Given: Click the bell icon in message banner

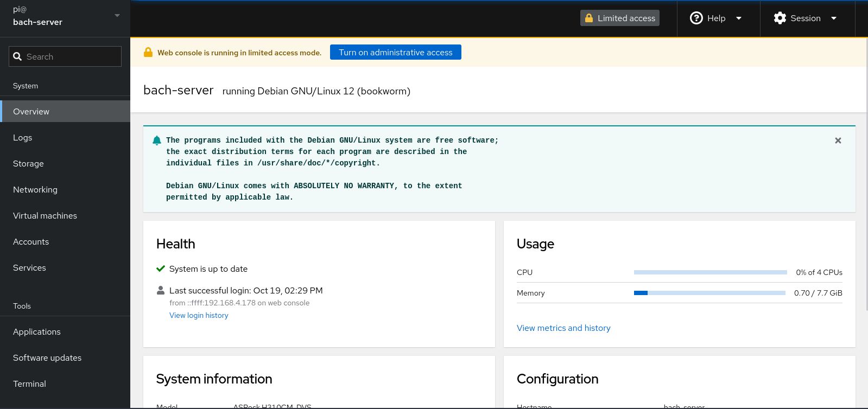Looking at the screenshot, I should point(157,140).
